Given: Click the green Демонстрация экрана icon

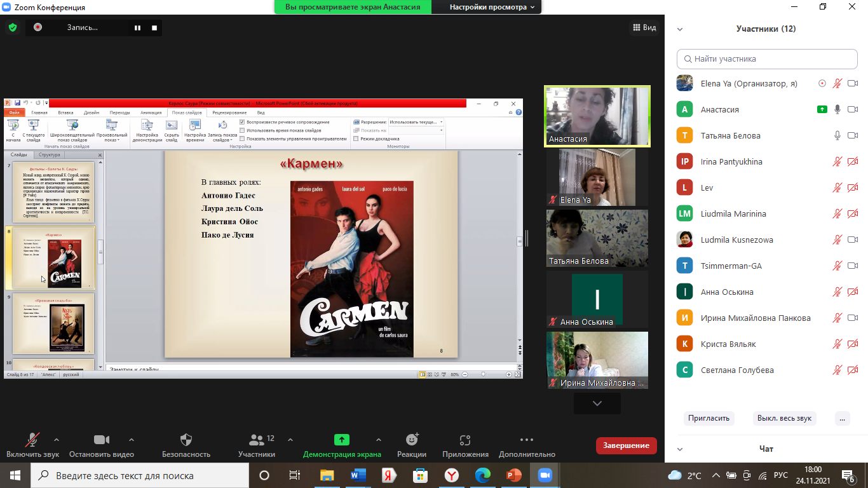Looking at the screenshot, I should (x=342, y=440).
